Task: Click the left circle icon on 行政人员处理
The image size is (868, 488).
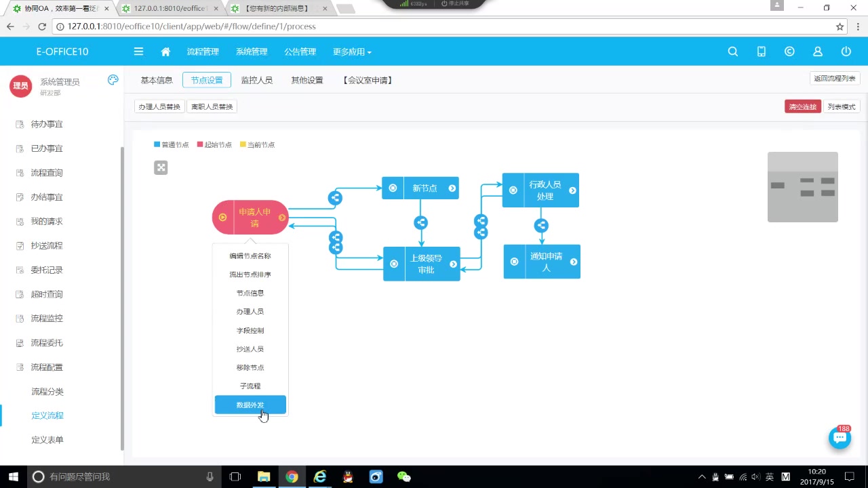Action: [x=513, y=190]
